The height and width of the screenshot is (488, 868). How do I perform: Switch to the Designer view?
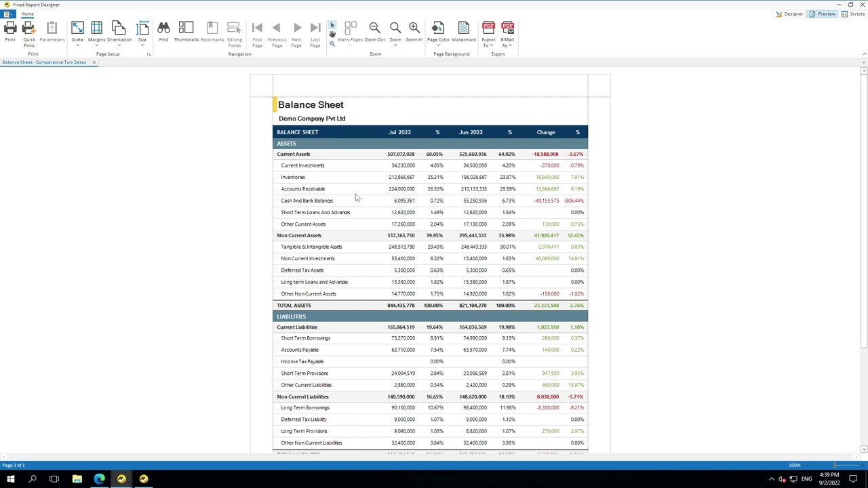tap(790, 14)
